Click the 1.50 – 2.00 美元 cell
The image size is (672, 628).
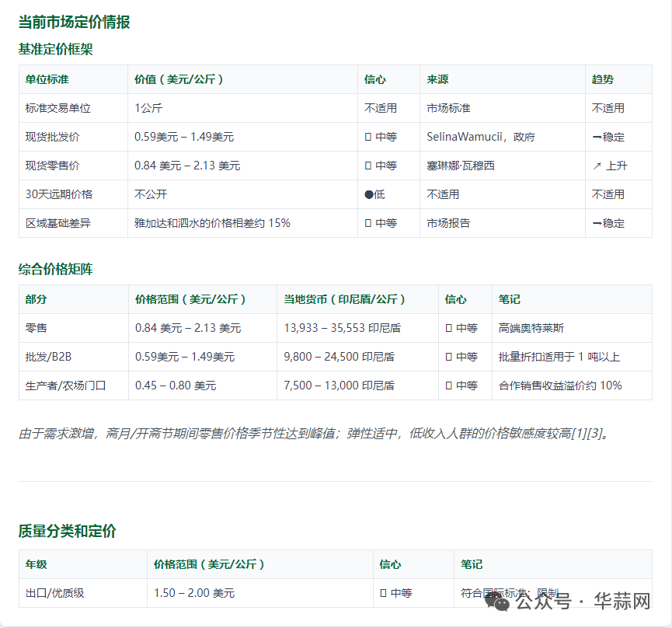[194, 593]
